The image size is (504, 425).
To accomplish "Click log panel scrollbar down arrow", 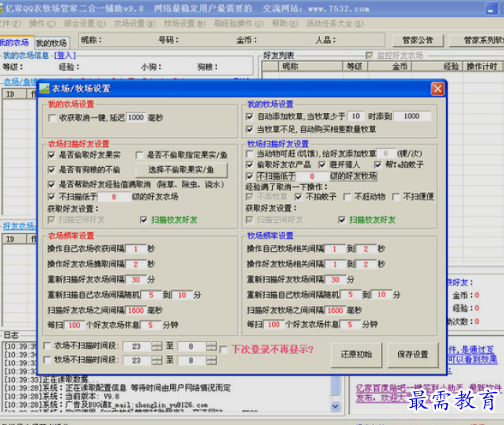I will (x=335, y=406).
